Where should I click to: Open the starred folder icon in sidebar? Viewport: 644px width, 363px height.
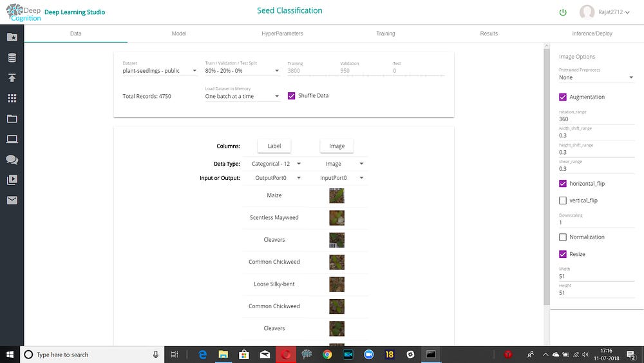pyautogui.click(x=12, y=37)
